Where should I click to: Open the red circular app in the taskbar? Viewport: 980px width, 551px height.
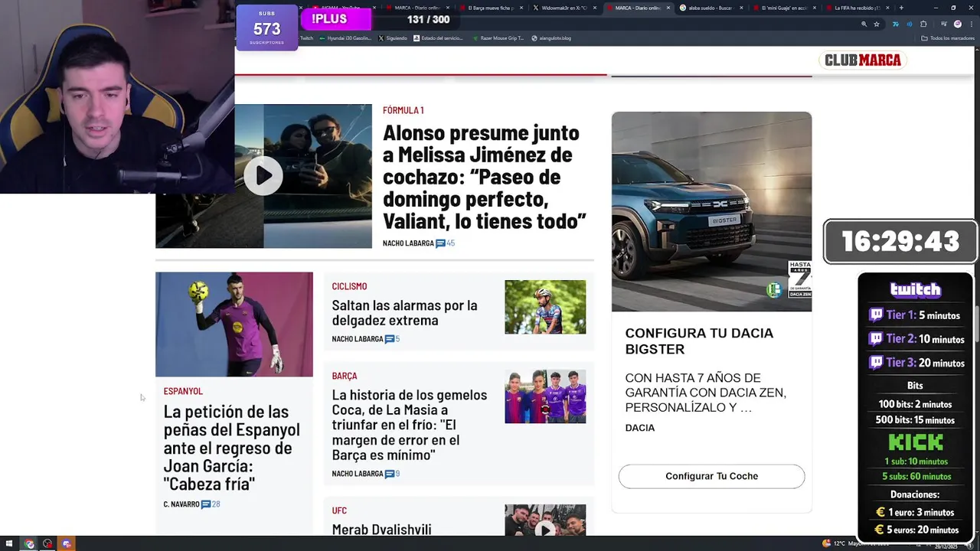(x=47, y=543)
